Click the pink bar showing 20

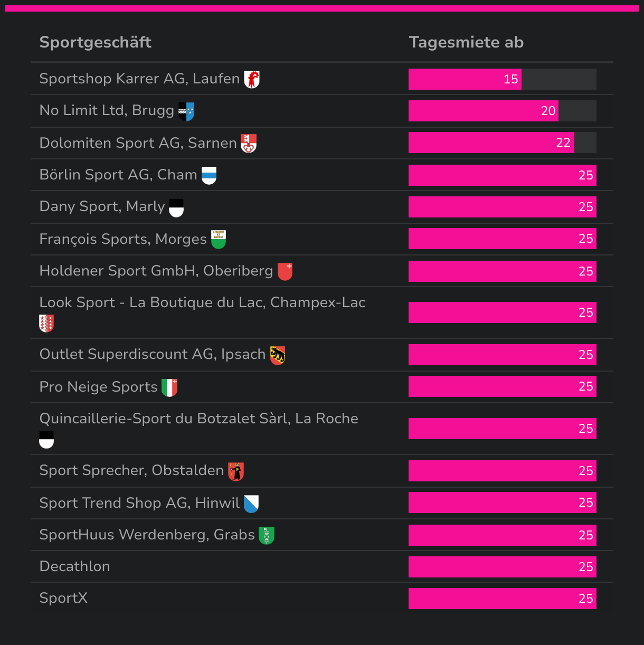(483, 111)
